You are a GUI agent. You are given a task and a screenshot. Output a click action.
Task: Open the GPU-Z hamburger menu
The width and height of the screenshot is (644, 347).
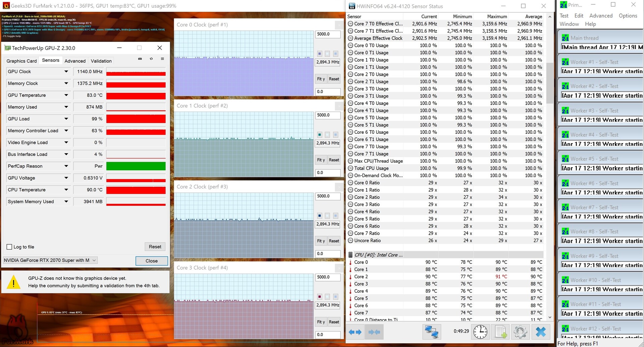point(162,59)
